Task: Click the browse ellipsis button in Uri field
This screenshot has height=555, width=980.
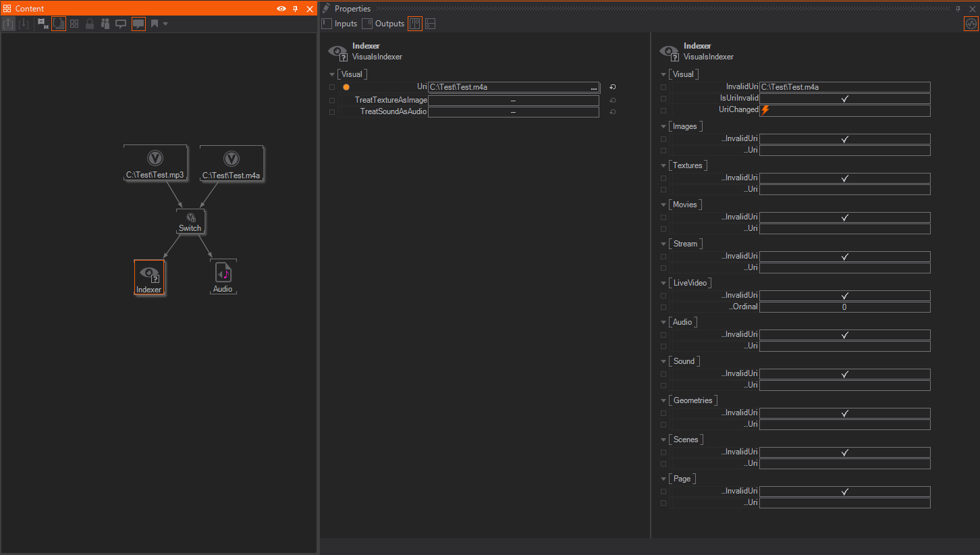Action: point(594,88)
